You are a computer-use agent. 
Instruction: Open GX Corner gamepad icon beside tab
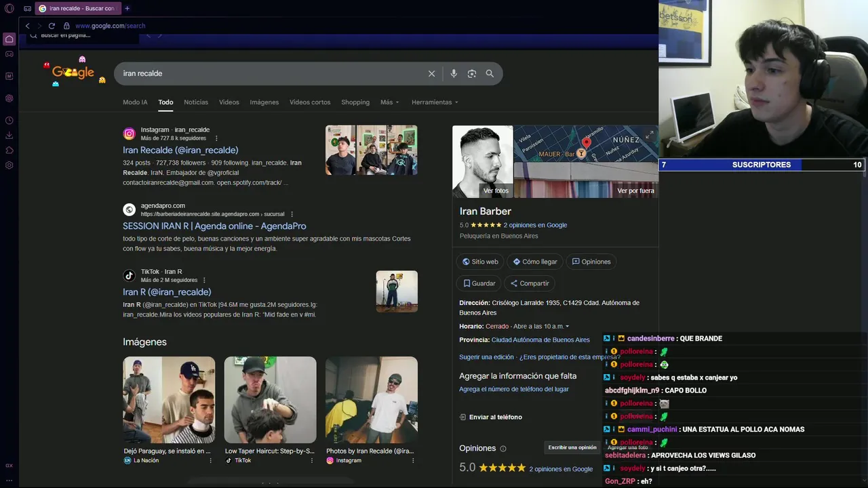pyautogui.click(x=27, y=9)
